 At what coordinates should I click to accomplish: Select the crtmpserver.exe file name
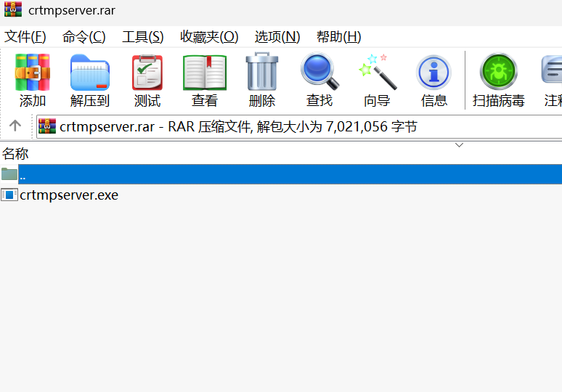click(69, 195)
